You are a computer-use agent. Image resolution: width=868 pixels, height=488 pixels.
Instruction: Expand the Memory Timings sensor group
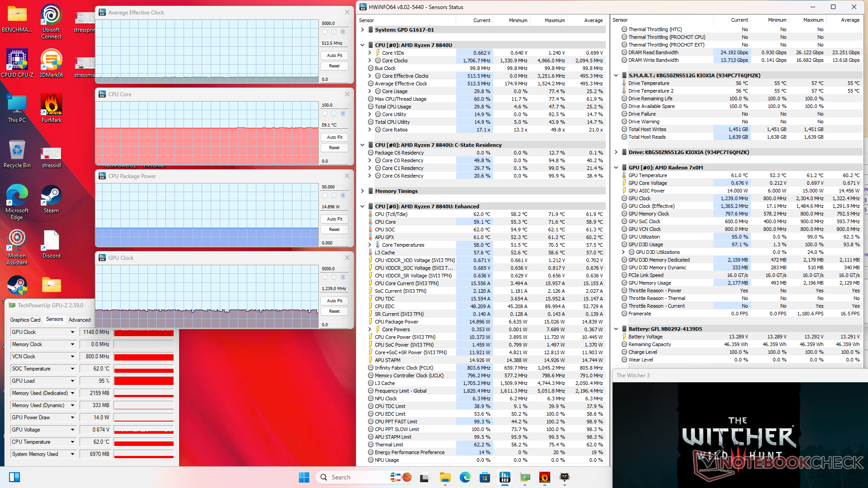click(363, 191)
